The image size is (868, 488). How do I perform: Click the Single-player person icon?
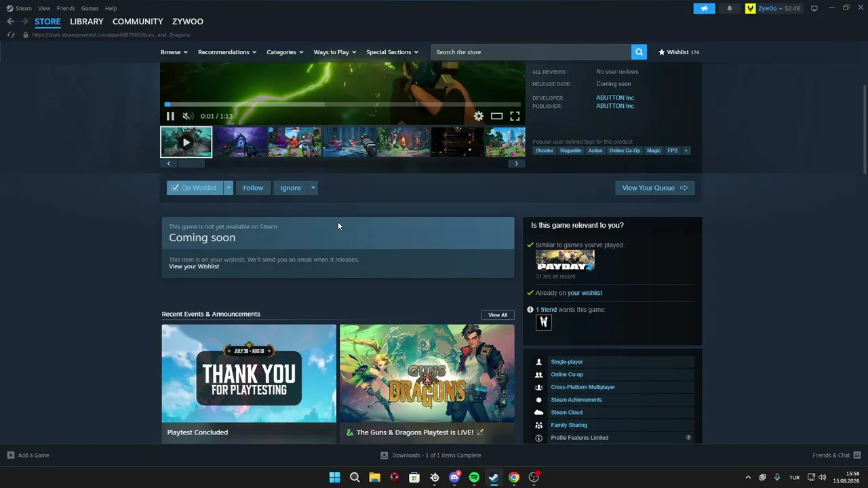pos(539,362)
